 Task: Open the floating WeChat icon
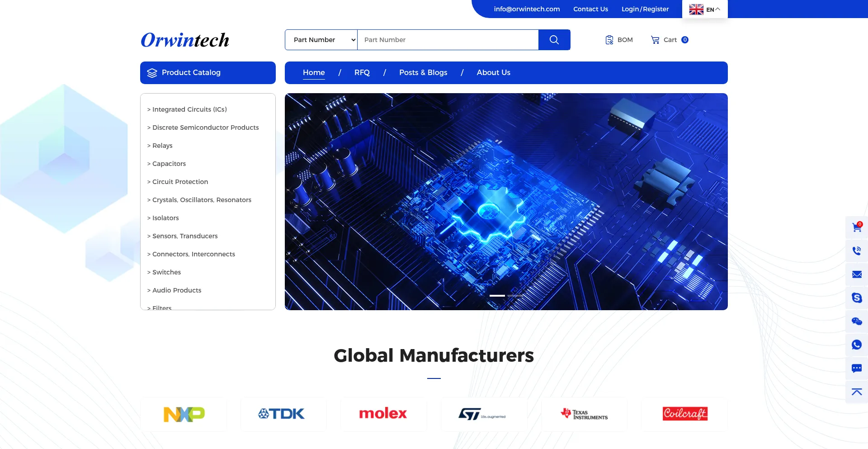(x=857, y=321)
